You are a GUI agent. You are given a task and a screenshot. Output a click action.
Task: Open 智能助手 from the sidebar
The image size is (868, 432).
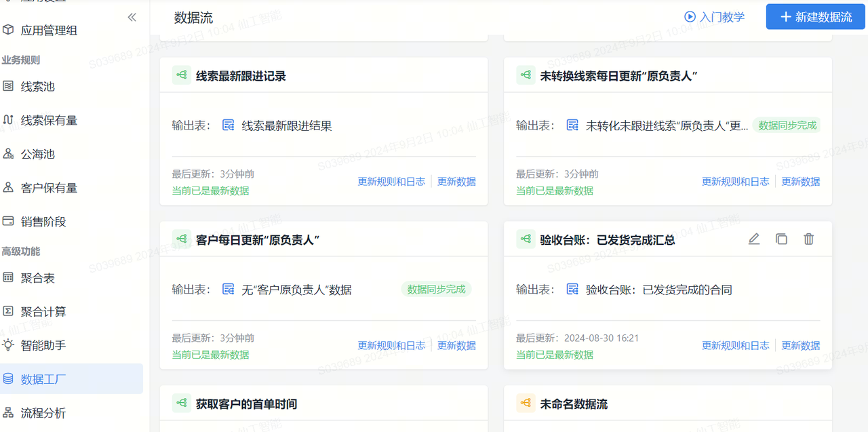pos(43,345)
